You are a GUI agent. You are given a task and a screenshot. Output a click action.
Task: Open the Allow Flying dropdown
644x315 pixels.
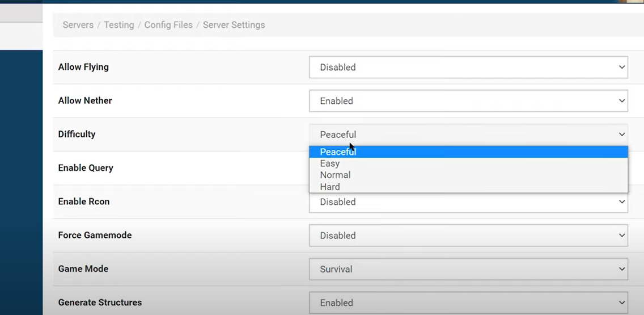tap(468, 67)
